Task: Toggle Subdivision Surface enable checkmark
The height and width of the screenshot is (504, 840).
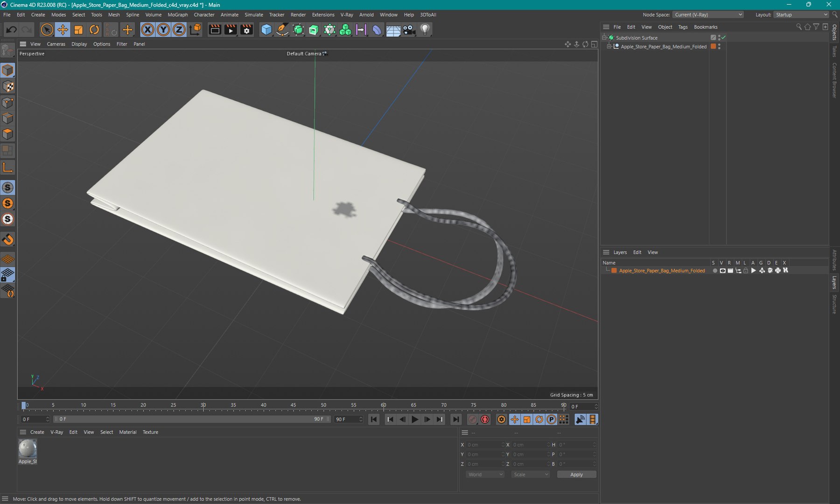Action: [724, 37]
